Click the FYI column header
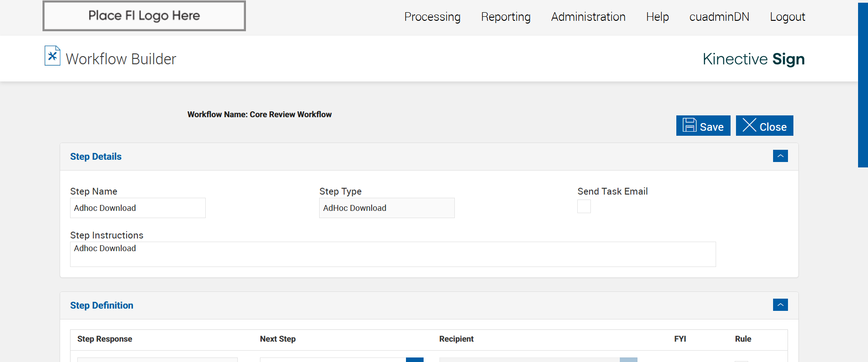The width and height of the screenshot is (868, 362). [680, 339]
